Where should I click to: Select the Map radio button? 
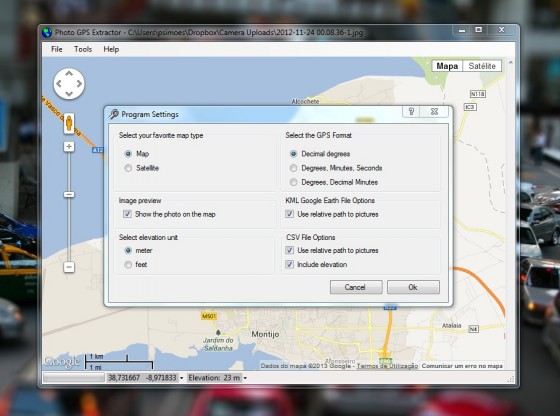[x=128, y=154]
